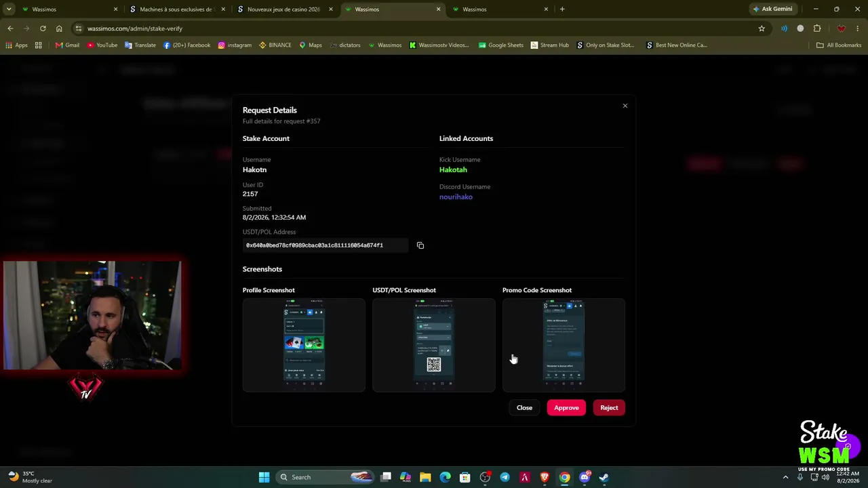Open Microsoft Store from the taskbar
868x488 pixels.
pos(465,477)
